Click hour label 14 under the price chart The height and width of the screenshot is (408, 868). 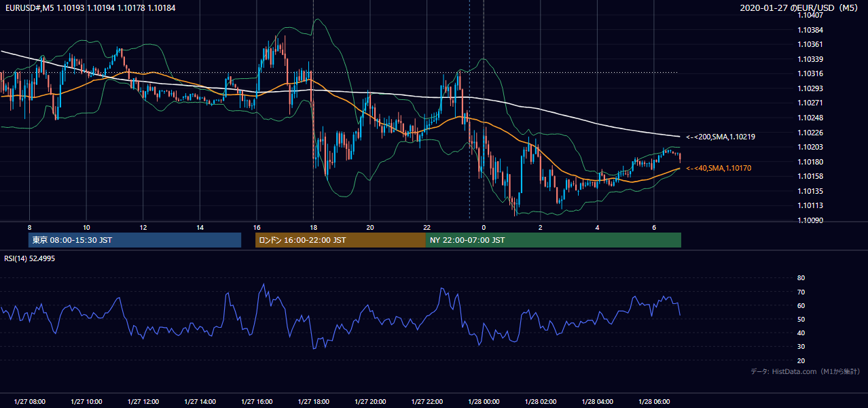coord(200,227)
